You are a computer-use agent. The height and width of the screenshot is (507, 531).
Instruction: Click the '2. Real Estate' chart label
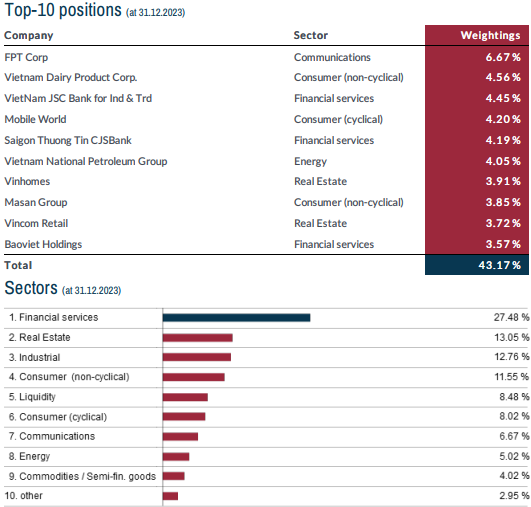pyautogui.click(x=39, y=337)
